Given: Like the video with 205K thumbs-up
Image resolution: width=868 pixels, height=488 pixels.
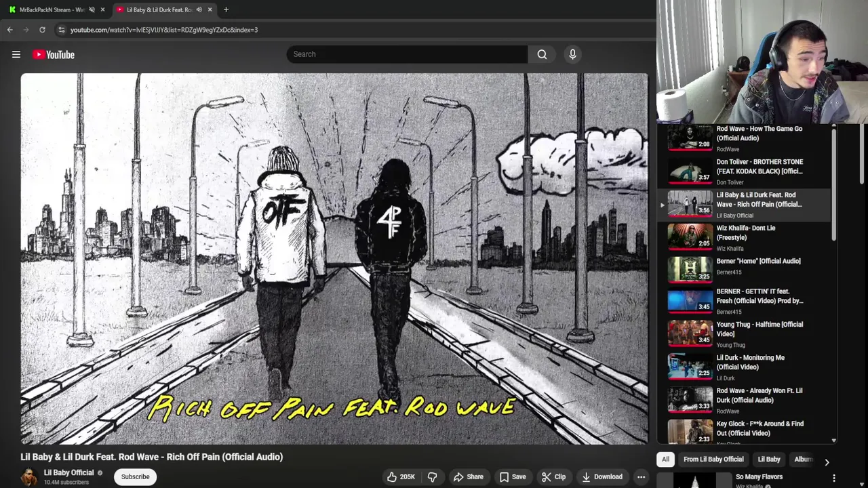Looking at the screenshot, I should click(401, 476).
